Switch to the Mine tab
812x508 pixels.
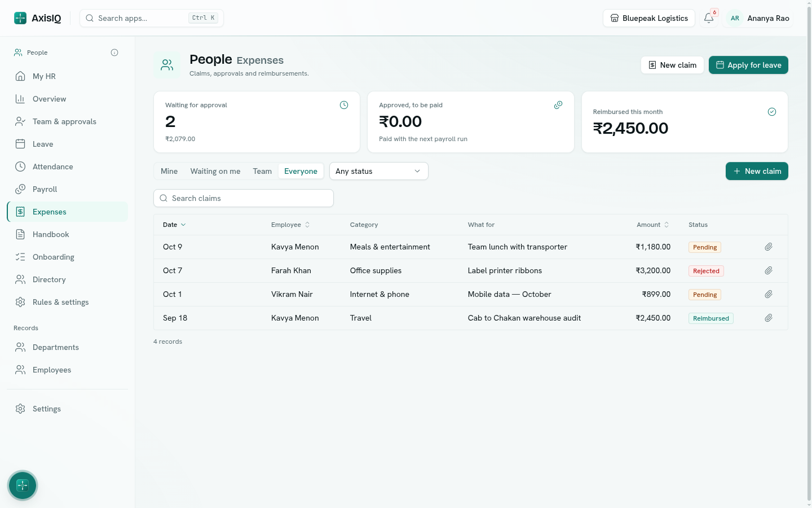pos(169,171)
